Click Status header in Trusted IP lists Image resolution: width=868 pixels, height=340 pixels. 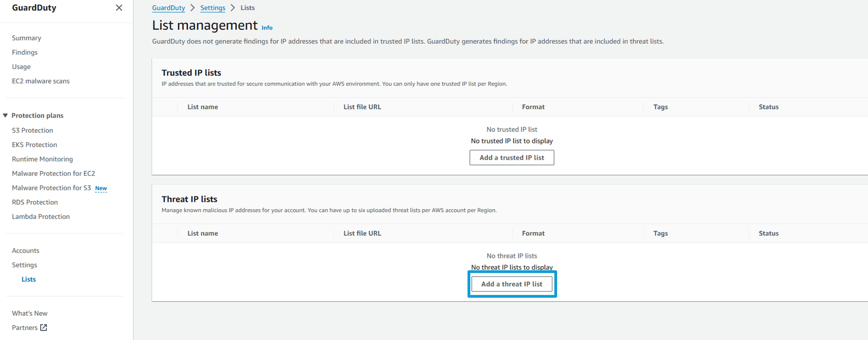click(769, 107)
